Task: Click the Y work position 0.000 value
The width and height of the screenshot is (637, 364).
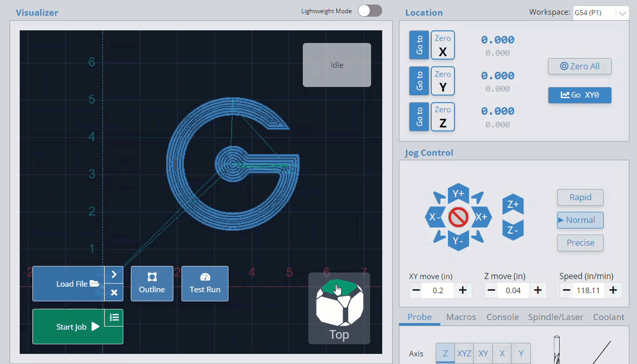Action: (497, 75)
